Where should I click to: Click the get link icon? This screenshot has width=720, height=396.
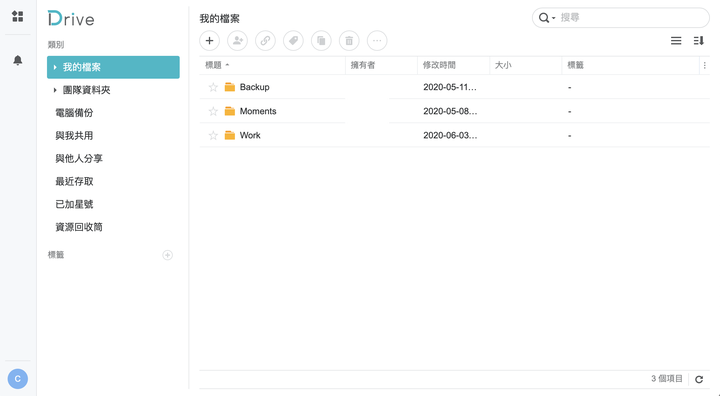point(265,41)
